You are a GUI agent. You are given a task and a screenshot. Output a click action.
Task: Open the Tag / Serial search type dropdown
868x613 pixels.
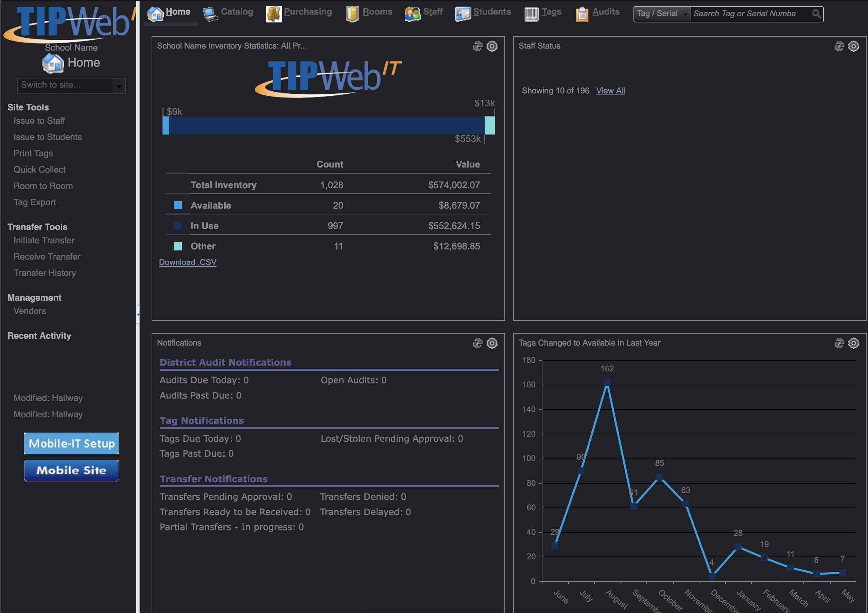pyautogui.click(x=662, y=14)
